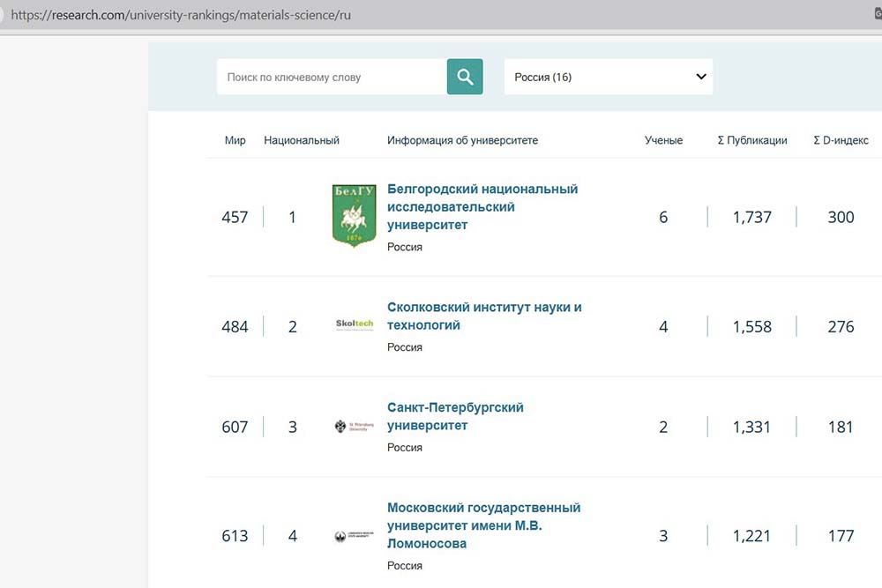The width and height of the screenshot is (882, 588).
Task: Click the Σ D-индекс column header
Action: (841, 140)
